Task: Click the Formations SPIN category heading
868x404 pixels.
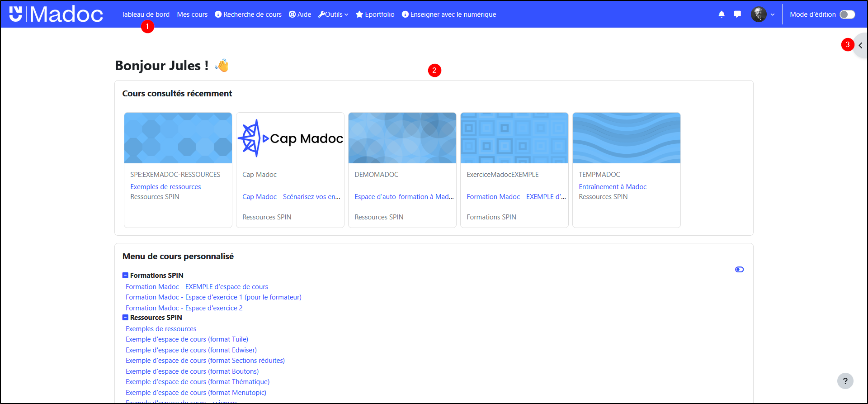Action: [x=157, y=276]
